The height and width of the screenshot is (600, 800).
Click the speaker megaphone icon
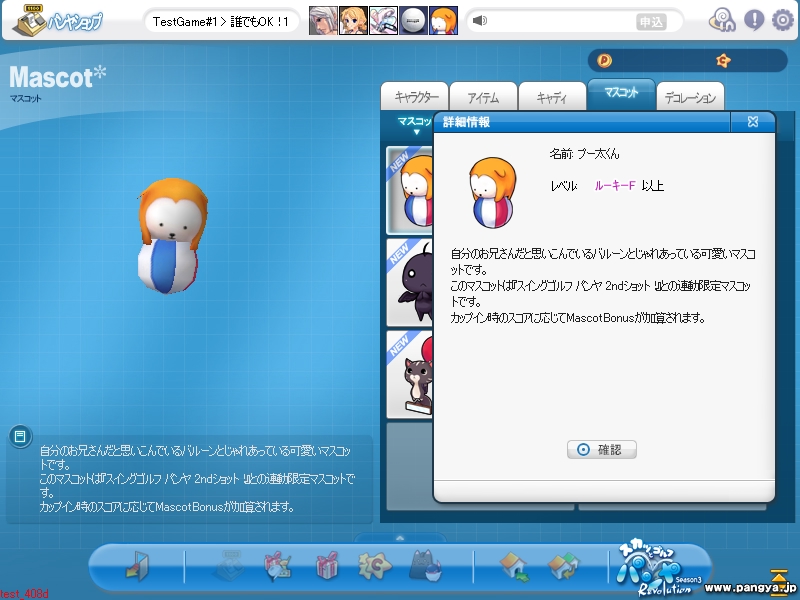(480, 21)
